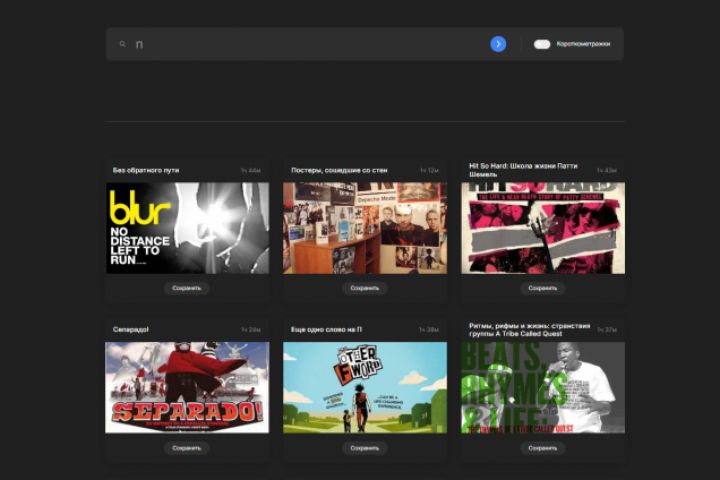This screenshot has width=720, height=480.
Task: Click the title Без обратного пути
Action: pyautogui.click(x=146, y=170)
